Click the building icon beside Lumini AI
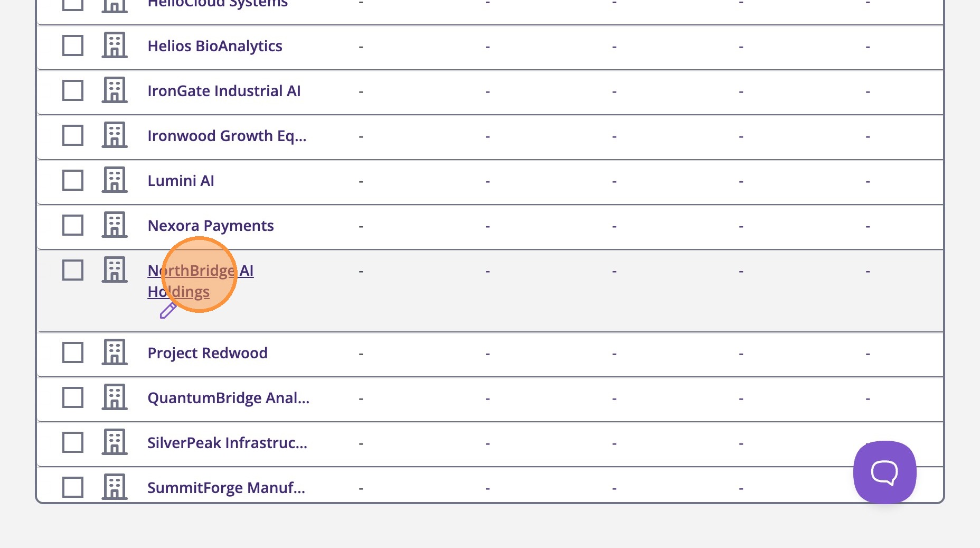 (x=115, y=180)
